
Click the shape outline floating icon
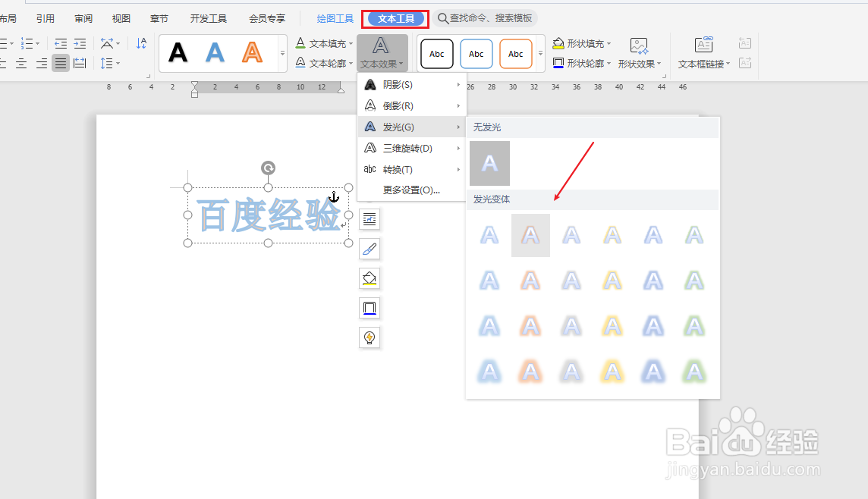[x=370, y=308]
